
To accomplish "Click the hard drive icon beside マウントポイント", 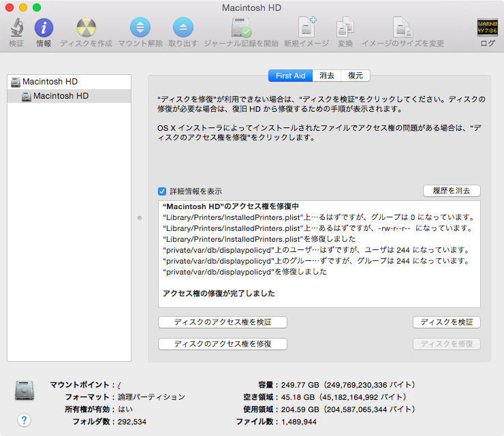I will 25,390.
